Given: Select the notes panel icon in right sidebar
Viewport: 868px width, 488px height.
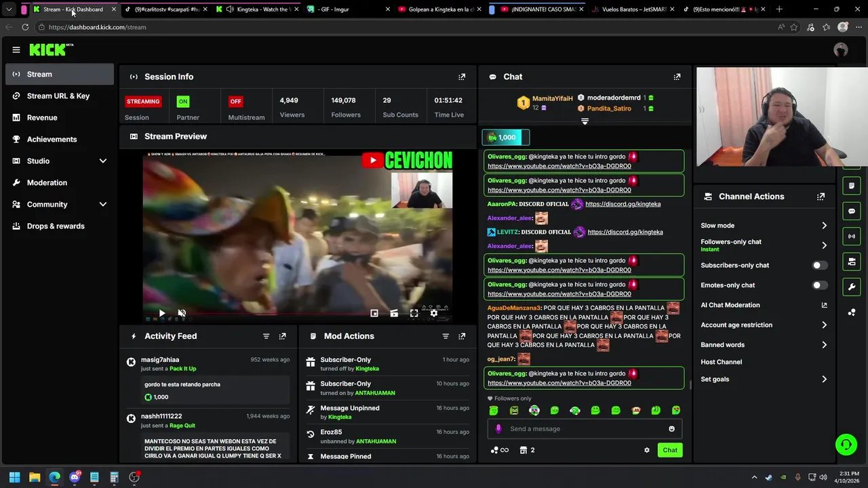Looking at the screenshot, I should [852, 186].
